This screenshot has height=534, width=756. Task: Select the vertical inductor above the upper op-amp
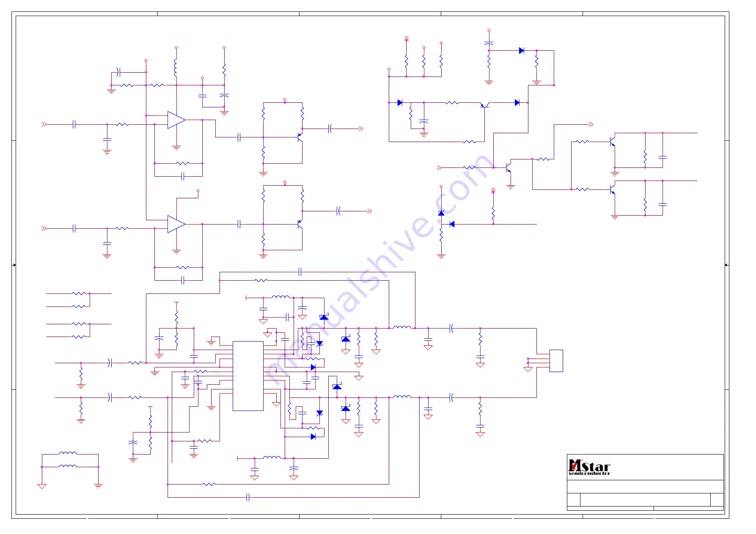click(x=175, y=68)
